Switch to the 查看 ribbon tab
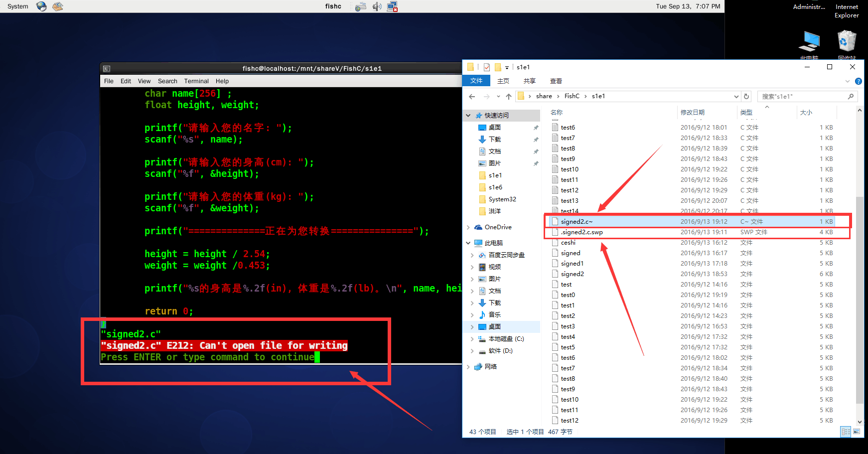Screen dimensions: 868x454 click(x=556, y=81)
